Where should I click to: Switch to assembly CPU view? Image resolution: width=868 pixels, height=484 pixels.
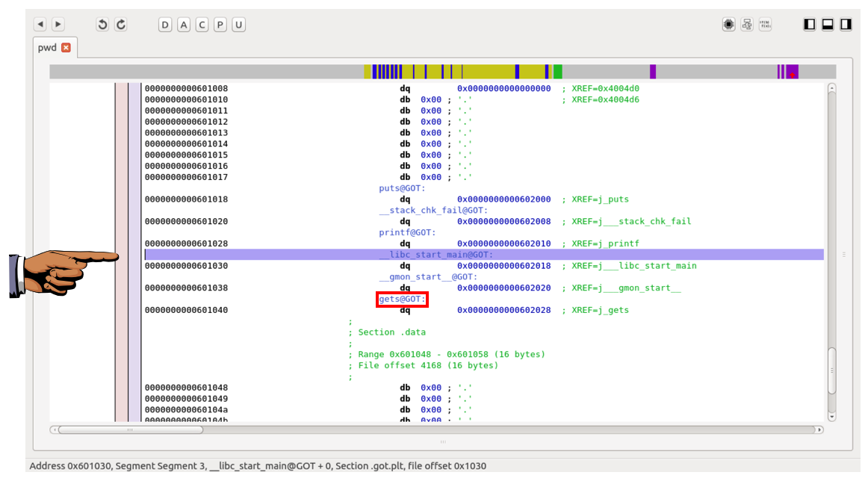click(x=729, y=25)
